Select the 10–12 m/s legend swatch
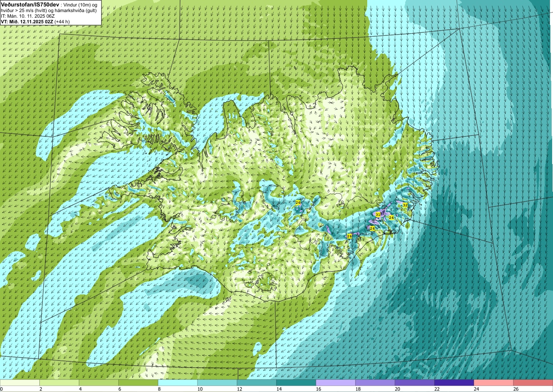Viewport: 553px width, 392px height. (x=217, y=383)
